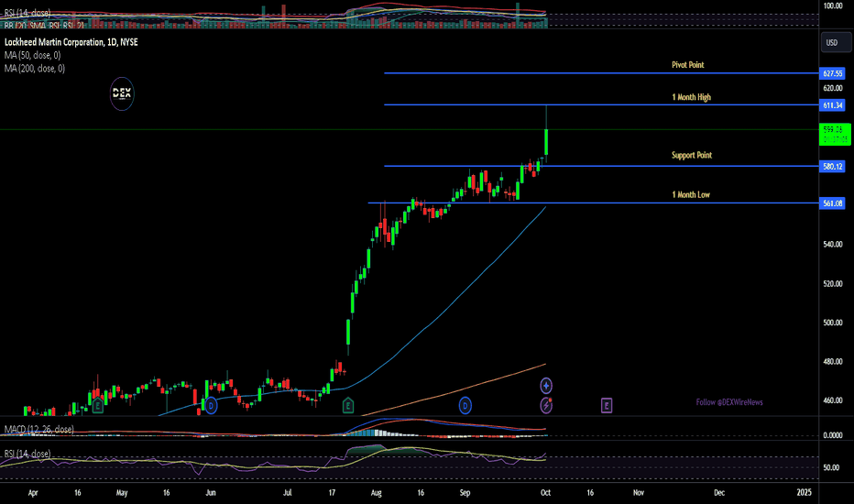854x504 pixels.
Task: Click the 0.0000 MACD axis value
Action: (x=833, y=435)
